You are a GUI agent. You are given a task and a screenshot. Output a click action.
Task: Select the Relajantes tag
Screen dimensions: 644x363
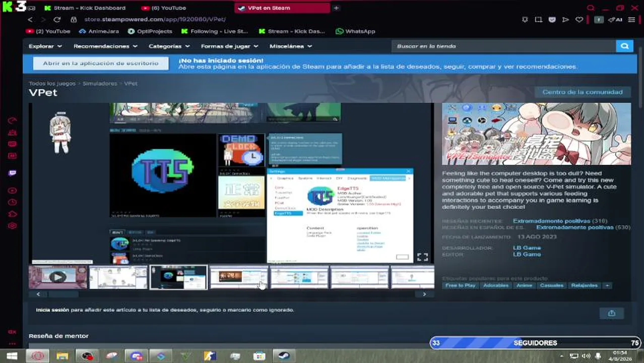point(584,285)
